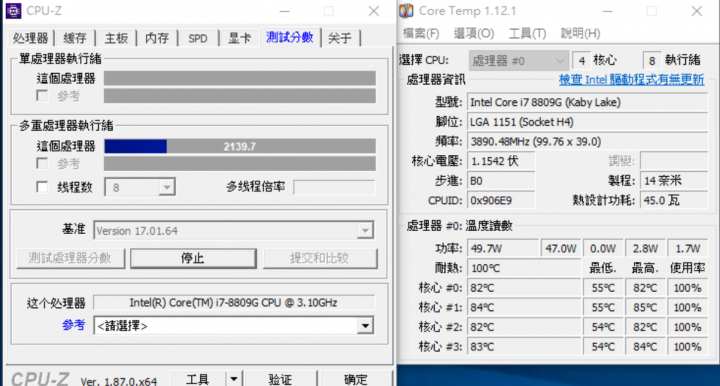Open the 工具(T) menu in Core Temp
The width and height of the screenshot is (720, 386).
click(x=527, y=34)
